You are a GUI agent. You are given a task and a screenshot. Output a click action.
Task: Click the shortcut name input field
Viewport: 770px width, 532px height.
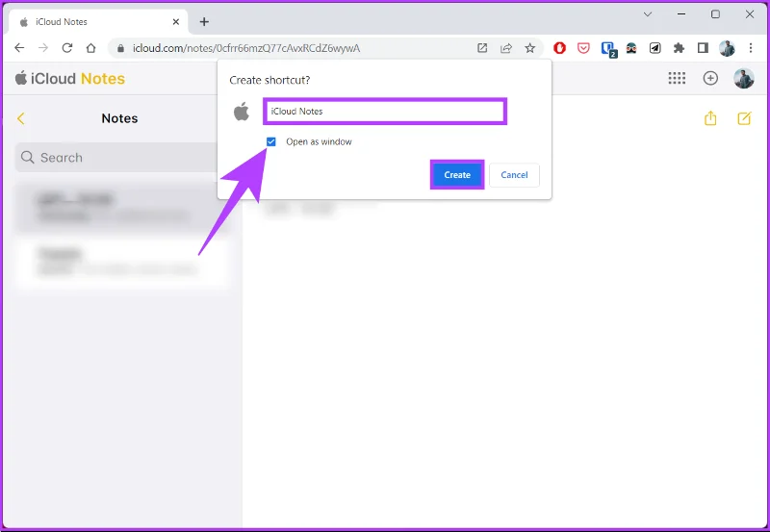(384, 112)
